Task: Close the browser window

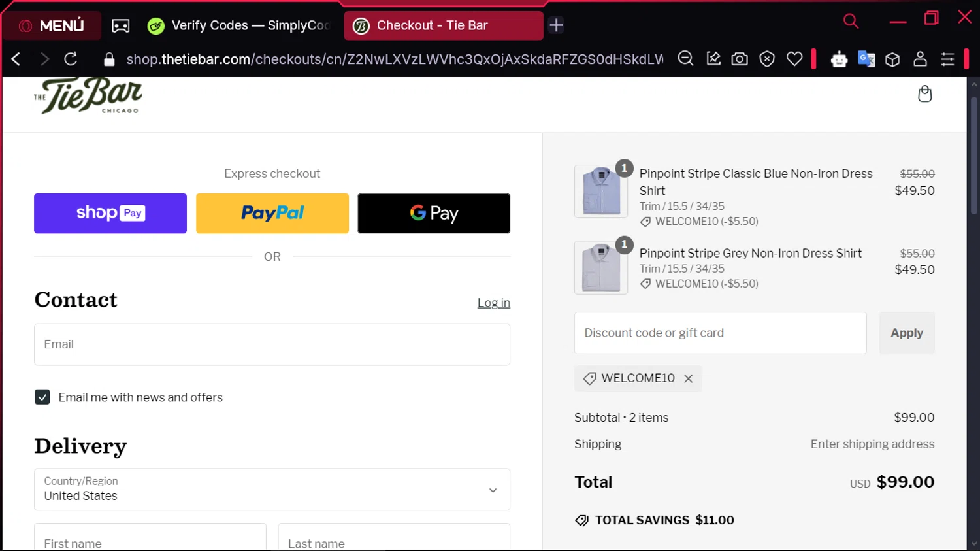Action: [x=964, y=17]
